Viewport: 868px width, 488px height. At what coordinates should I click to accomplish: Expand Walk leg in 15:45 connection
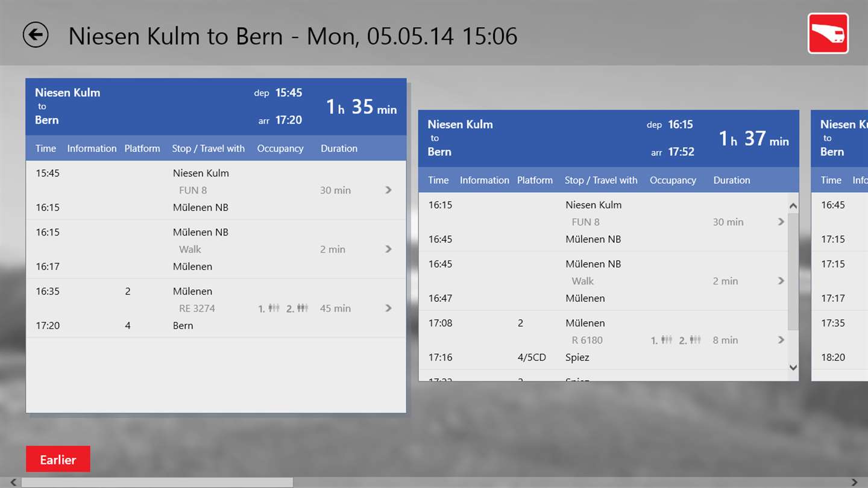click(388, 249)
